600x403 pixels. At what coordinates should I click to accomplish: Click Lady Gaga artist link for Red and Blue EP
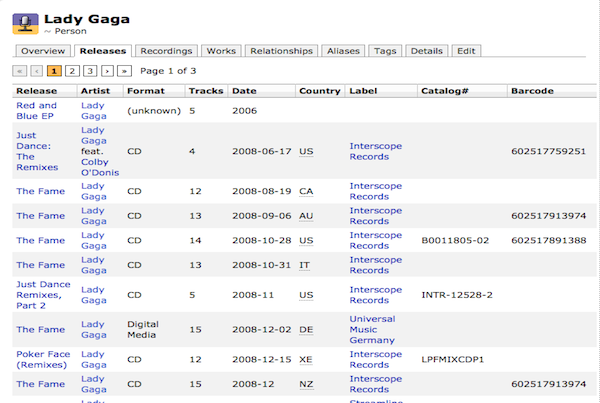pyautogui.click(x=94, y=111)
